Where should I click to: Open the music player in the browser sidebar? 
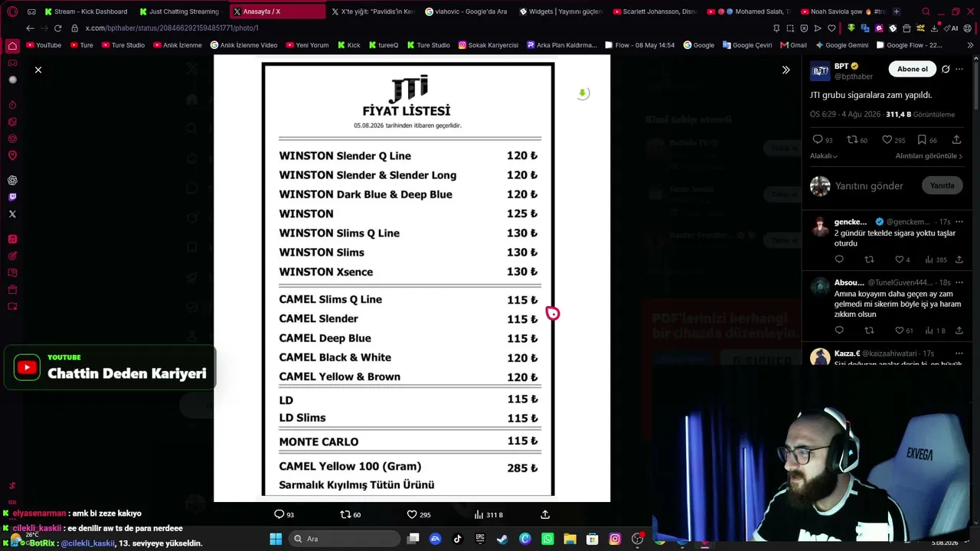[12, 239]
